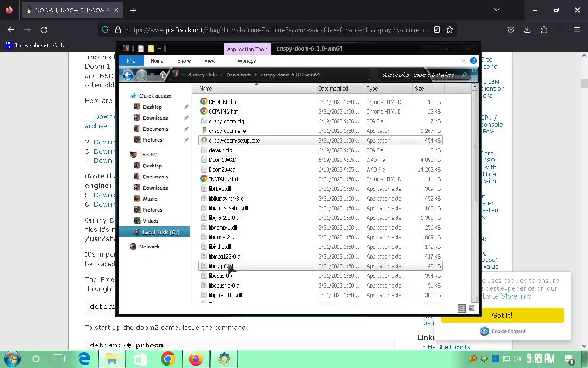This screenshot has height=368, width=588.
Task: Switch to Details view icon in Explorer
Action: point(462,309)
